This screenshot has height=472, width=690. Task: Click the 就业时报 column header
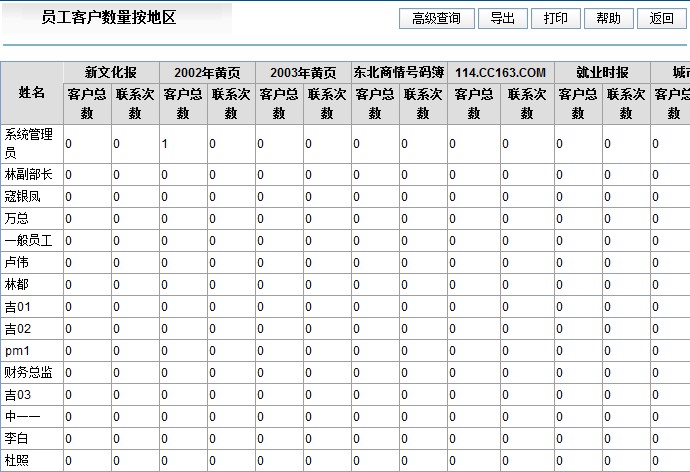[x=602, y=73]
